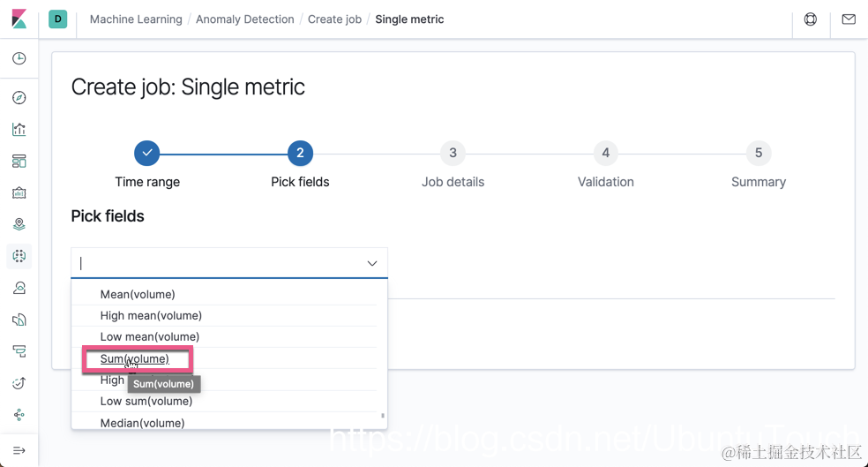Screen dimensions: 868x467
Task: Select High mean(volume) from the list
Action: [151, 315]
